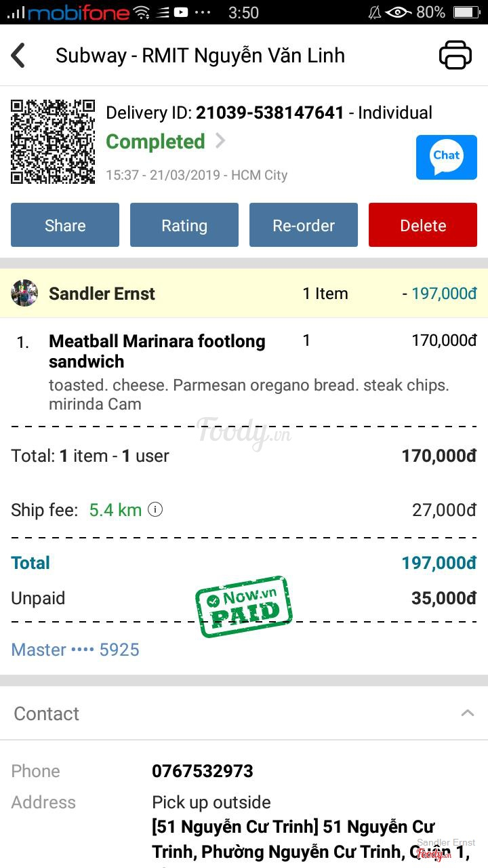This screenshot has width=488, height=868.
Task: Tap the eye comfort status icon
Action: pyautogui.click(x=398, y=12)
